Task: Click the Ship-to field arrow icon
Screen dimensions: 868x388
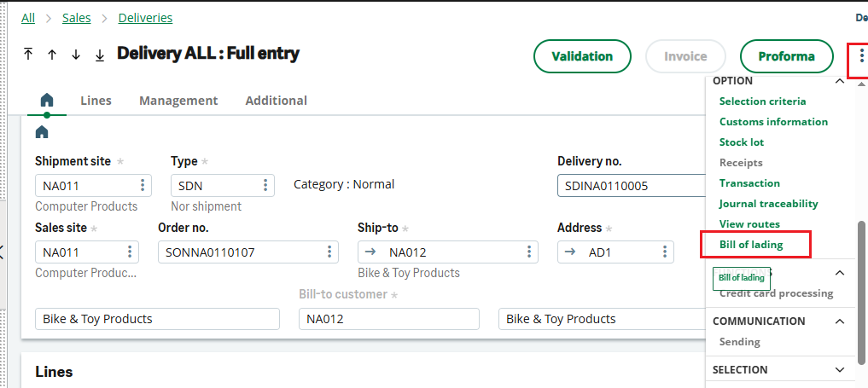Action: pos(369,252)
